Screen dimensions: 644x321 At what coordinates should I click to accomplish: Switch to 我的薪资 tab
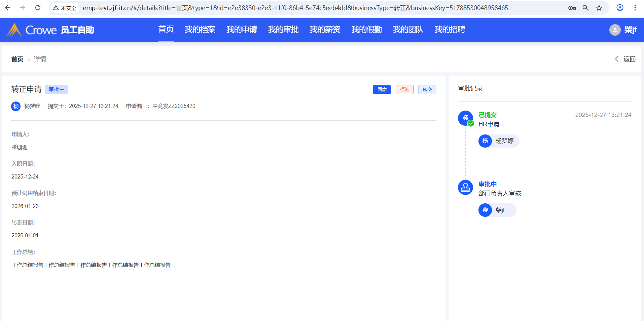[x=325, y=30]
